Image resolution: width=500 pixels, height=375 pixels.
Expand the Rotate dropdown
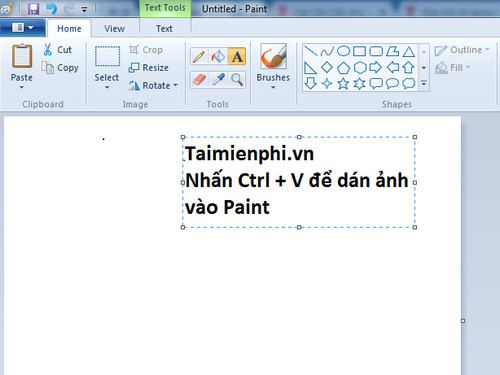pos(176,86)
